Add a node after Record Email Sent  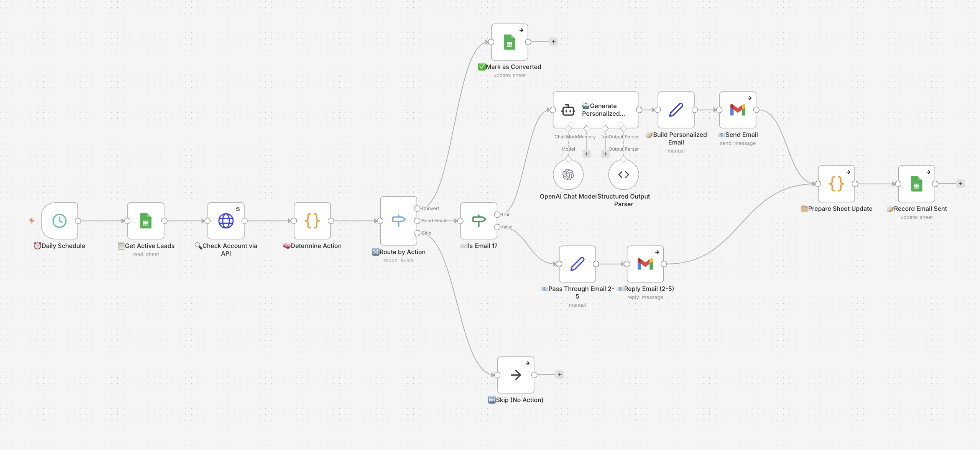click(960, 183)
